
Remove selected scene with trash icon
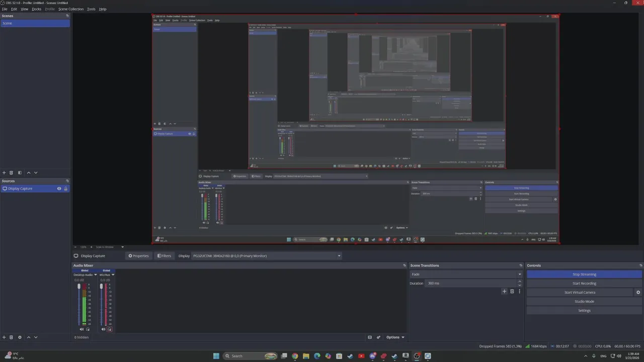pos(11,173)
